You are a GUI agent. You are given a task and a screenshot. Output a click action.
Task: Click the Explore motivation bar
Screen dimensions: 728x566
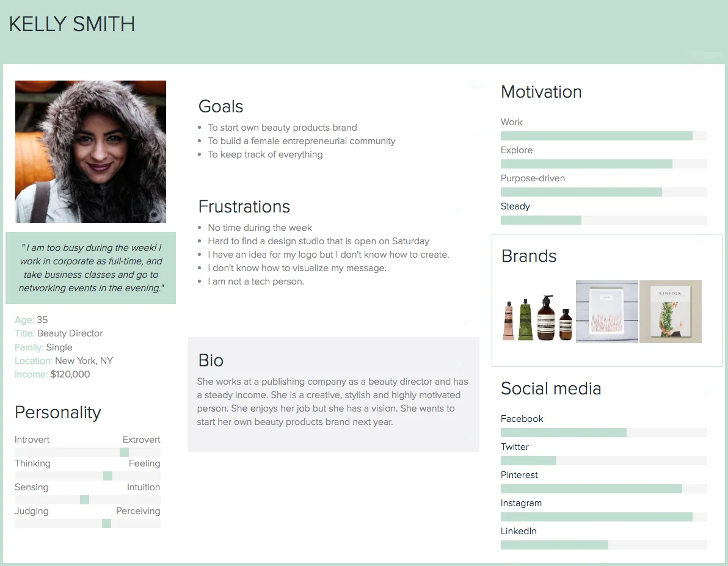click(603, 164)
